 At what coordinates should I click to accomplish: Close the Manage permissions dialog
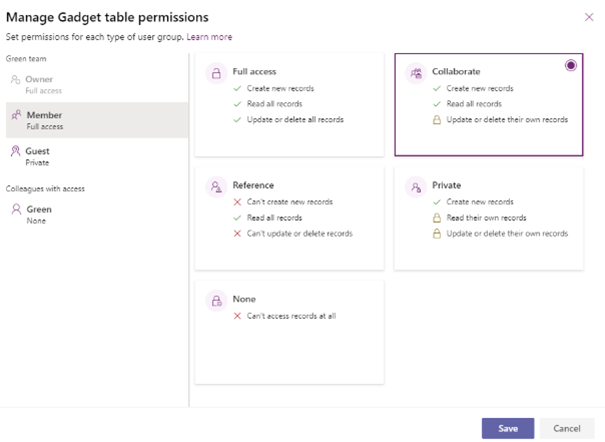(x=588, y=17)
